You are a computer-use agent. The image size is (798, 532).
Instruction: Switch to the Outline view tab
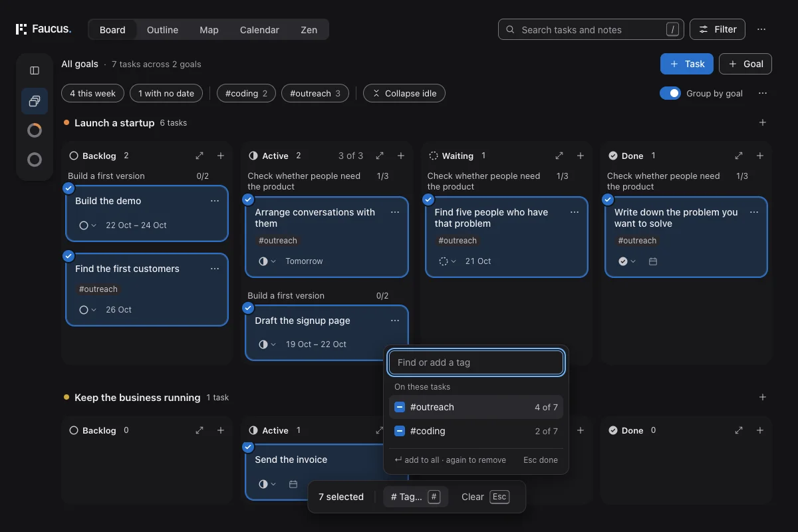pyautogui.click(x=162, y=29)
